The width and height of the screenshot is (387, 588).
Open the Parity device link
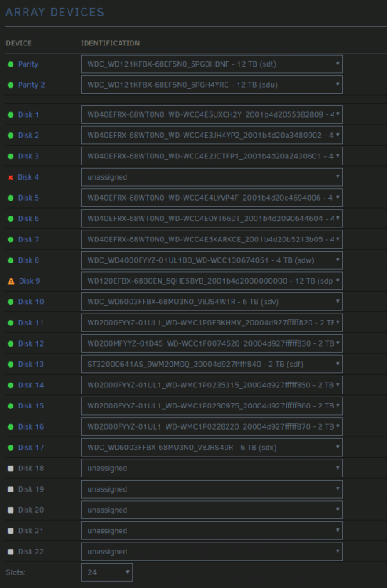(28, 64)
